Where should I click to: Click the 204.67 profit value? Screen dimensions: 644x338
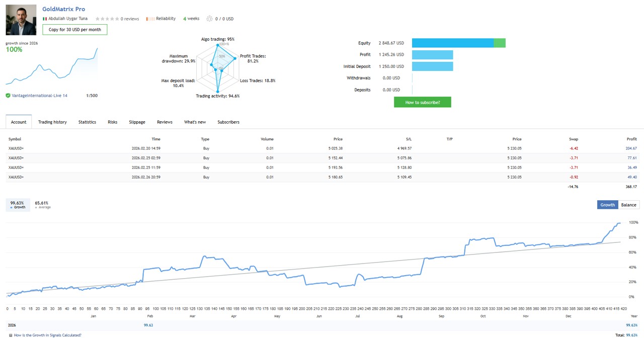631,148
